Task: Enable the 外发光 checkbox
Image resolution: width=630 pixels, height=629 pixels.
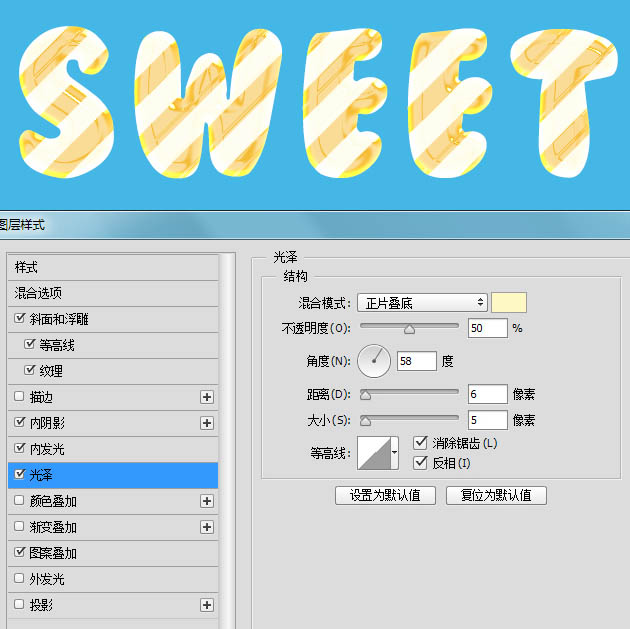Action: click(19, 578)
